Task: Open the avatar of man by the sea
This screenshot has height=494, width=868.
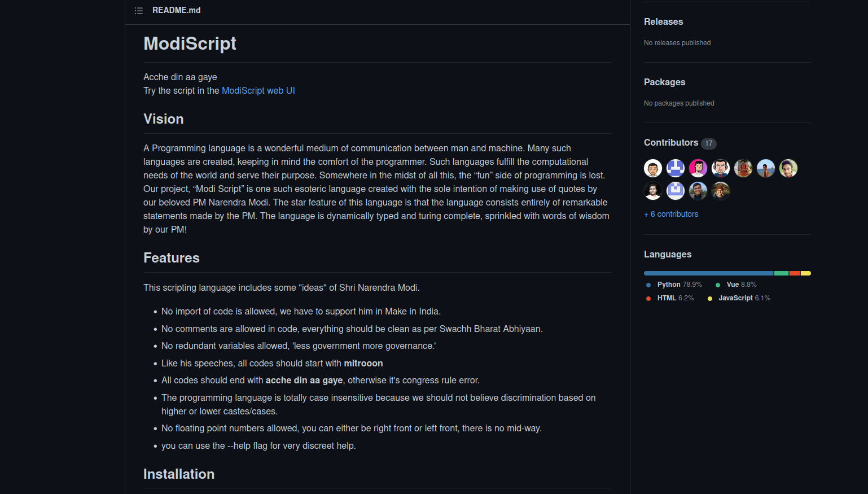Action: coord(766,168)
